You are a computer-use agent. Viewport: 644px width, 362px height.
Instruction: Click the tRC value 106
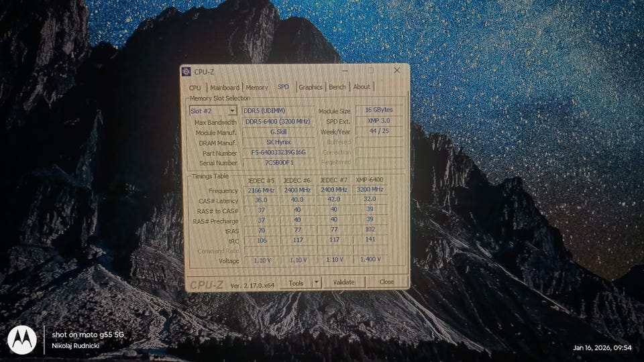pyautogui.click(x=262, y=241)
